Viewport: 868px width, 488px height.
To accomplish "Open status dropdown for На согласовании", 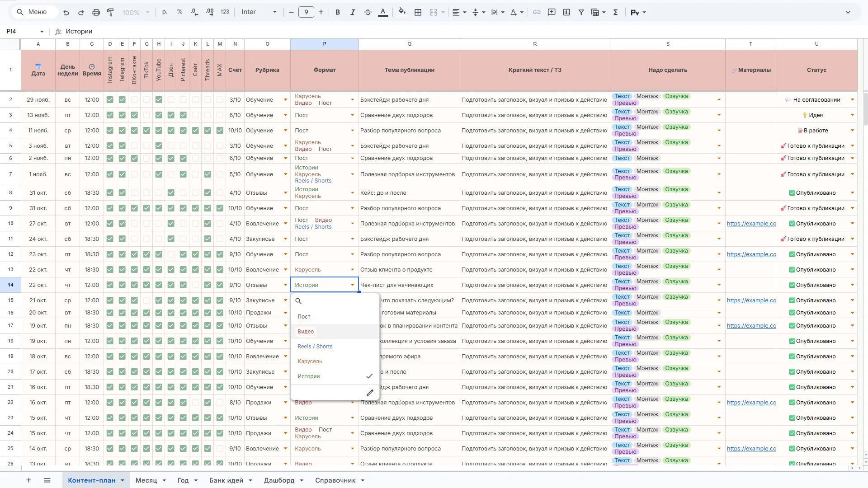I will tap(852, 100).
